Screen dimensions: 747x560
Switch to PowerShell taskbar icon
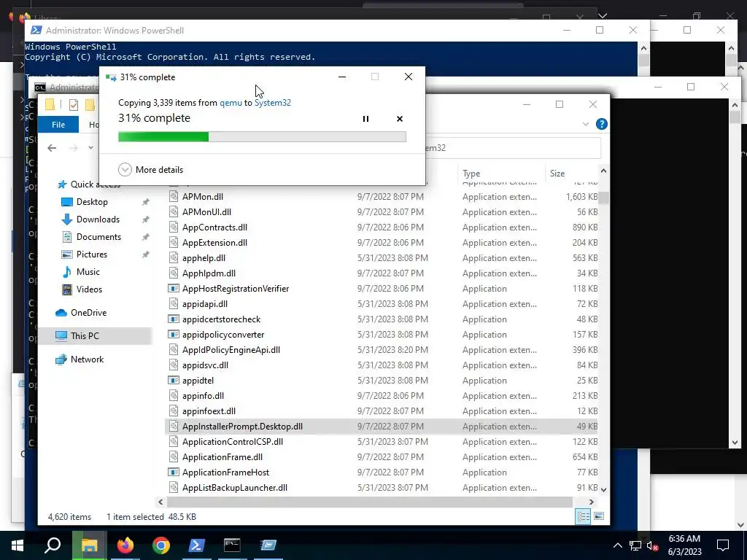197,545
